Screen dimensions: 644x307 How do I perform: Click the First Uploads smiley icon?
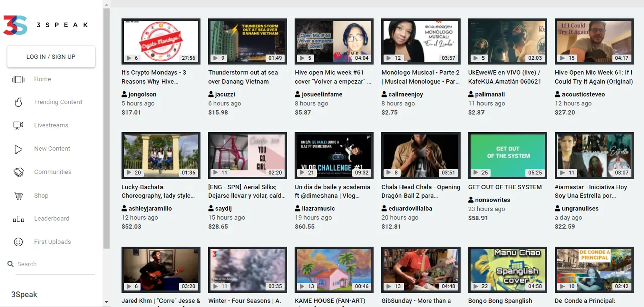tap(18, 242)
